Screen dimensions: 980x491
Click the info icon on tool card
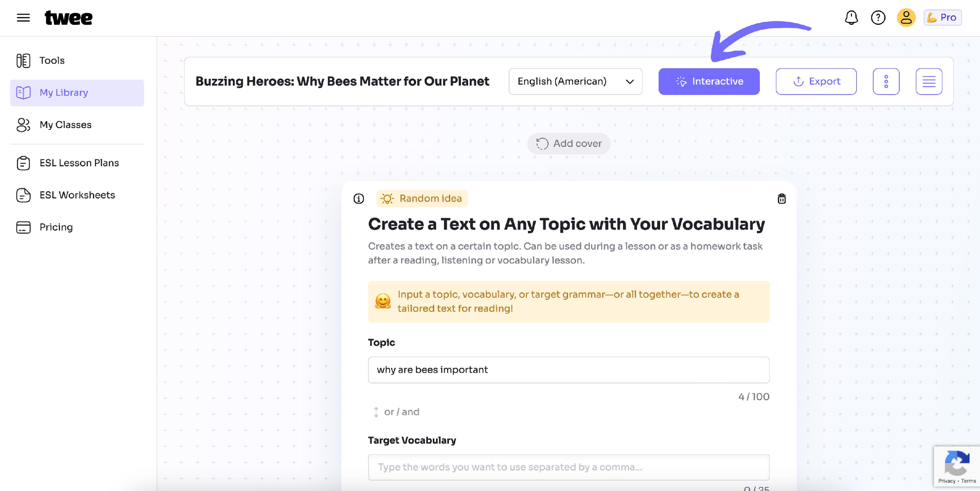coord(358,199)
